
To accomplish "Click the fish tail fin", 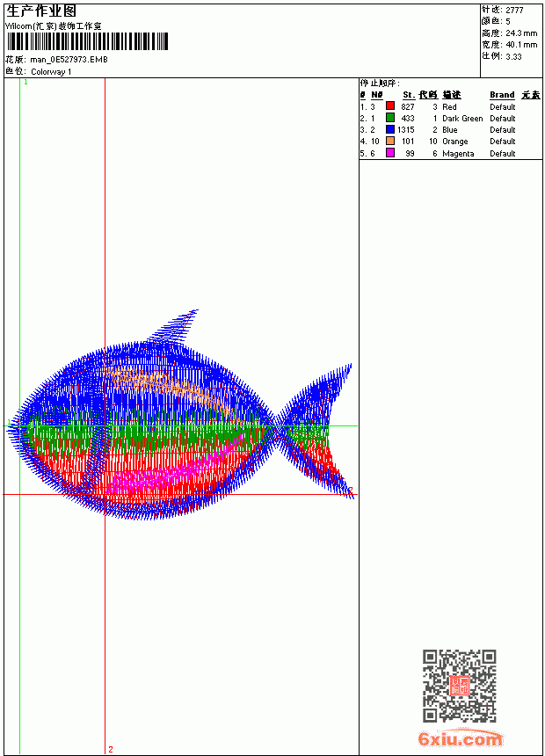I will tap(316, 429).
